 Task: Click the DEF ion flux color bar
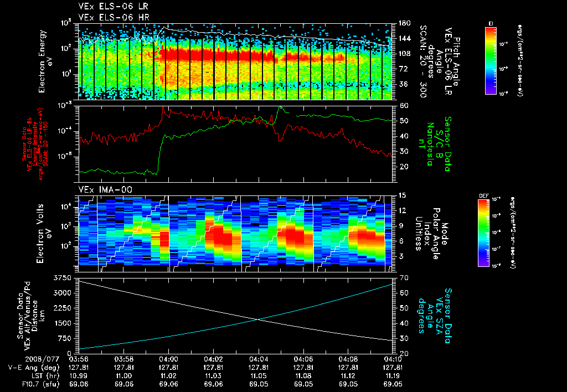pos(484,233)
